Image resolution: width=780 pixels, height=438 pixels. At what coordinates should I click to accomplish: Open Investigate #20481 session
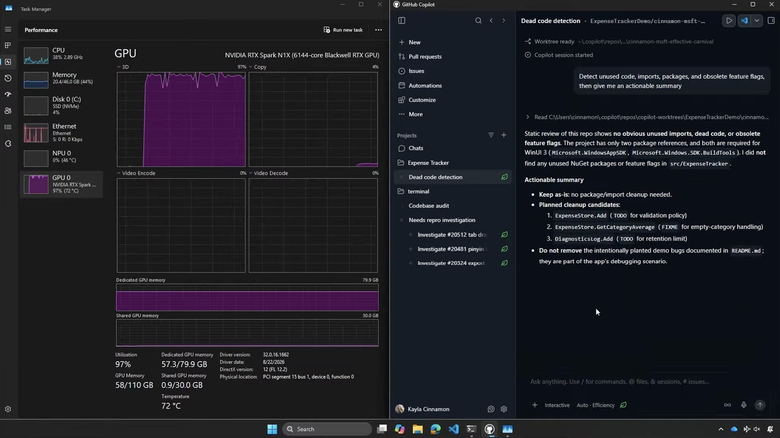[453, 249]
